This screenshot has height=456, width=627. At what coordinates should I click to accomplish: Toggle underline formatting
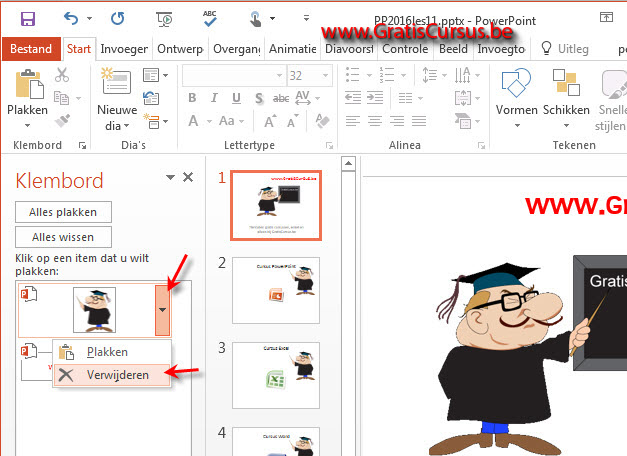pyautogui.click(x=236, y=98)
